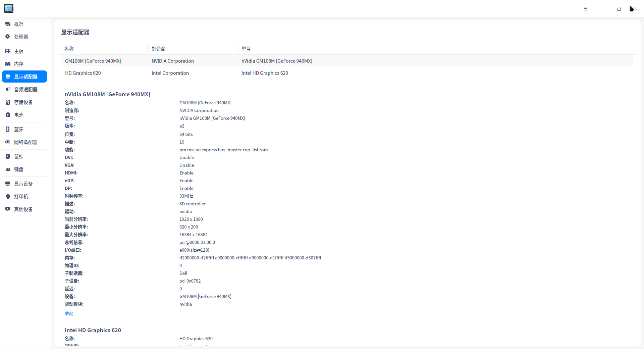Open the Network adapter (网络适配器) icon

(x=8, y=142)
